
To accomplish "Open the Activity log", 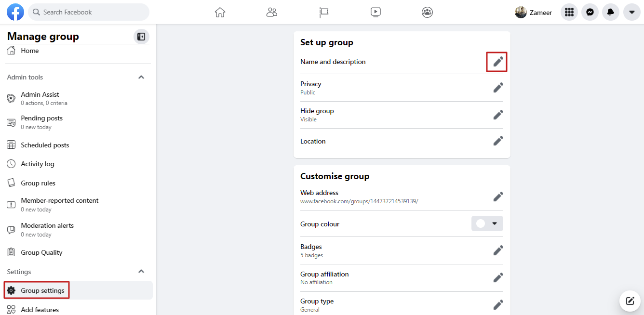I will [x=78, y=164].
